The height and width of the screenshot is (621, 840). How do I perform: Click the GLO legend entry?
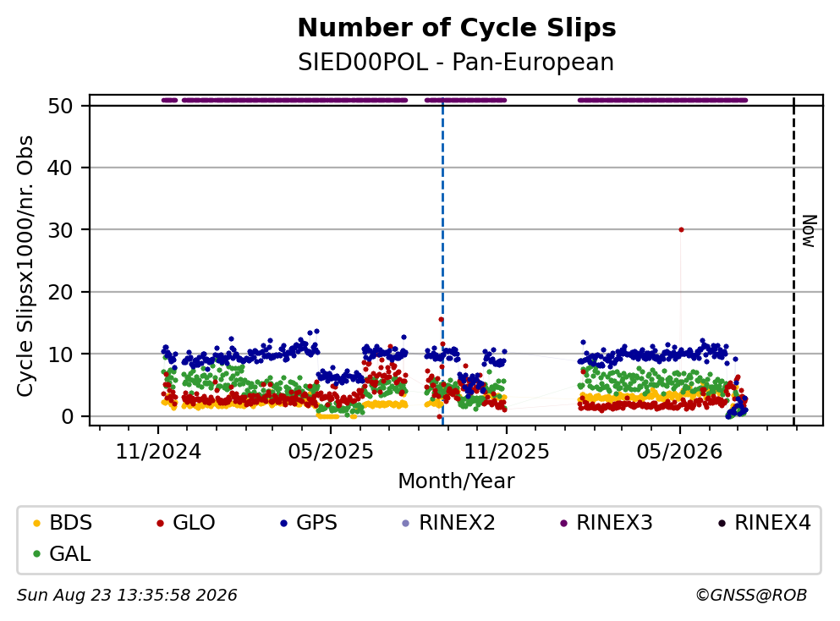pos(185,522)
